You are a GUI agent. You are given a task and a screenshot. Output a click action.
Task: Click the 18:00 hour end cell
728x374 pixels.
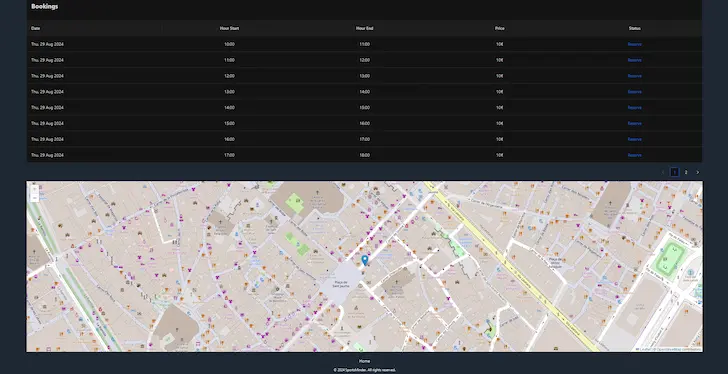(364, 155)
